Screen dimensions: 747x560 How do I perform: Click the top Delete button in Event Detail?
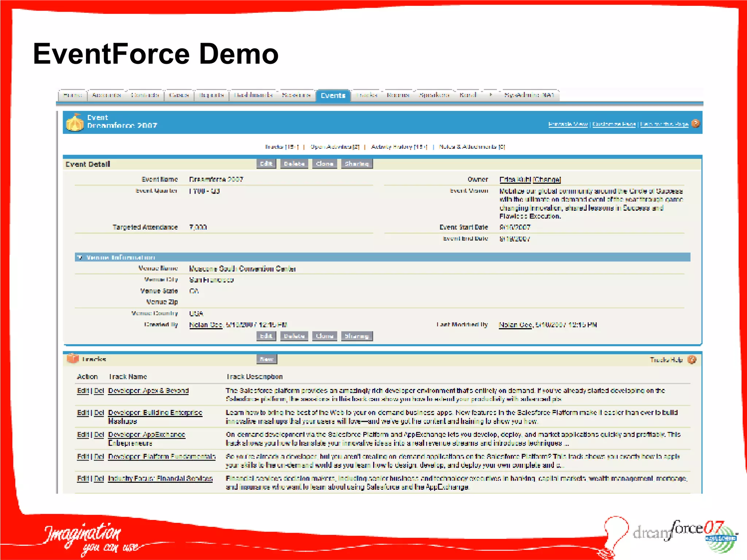pos(294,164)
